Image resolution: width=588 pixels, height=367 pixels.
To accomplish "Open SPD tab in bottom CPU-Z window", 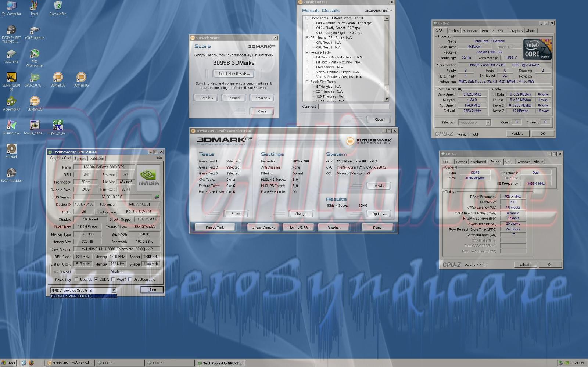I will [x=508, y=162].
